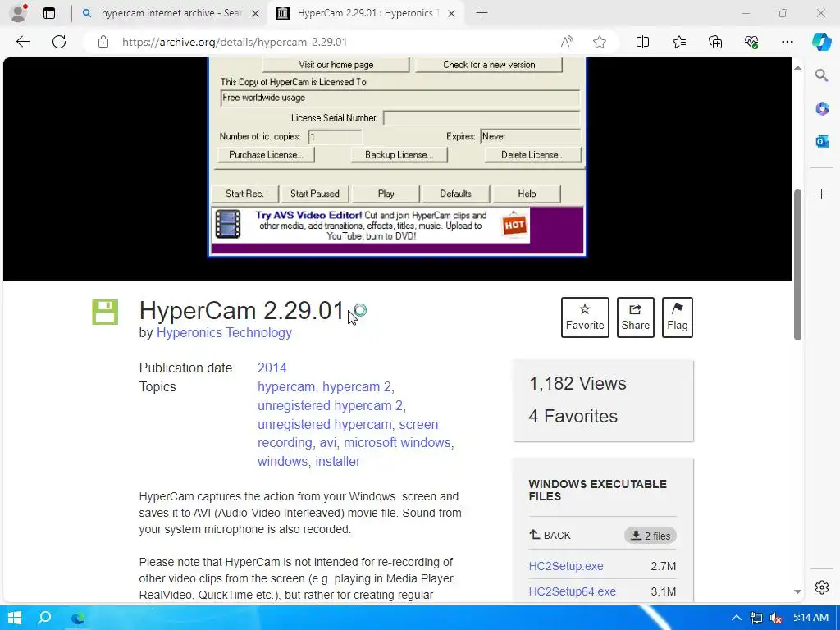Open the unregistered hypercam topic link
Screen dimensions: 840x630
[x=325, y=424]
